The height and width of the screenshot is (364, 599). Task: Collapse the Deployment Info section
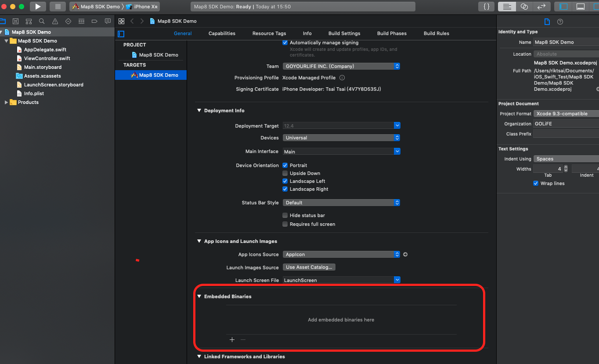click(x=199, y=111)
